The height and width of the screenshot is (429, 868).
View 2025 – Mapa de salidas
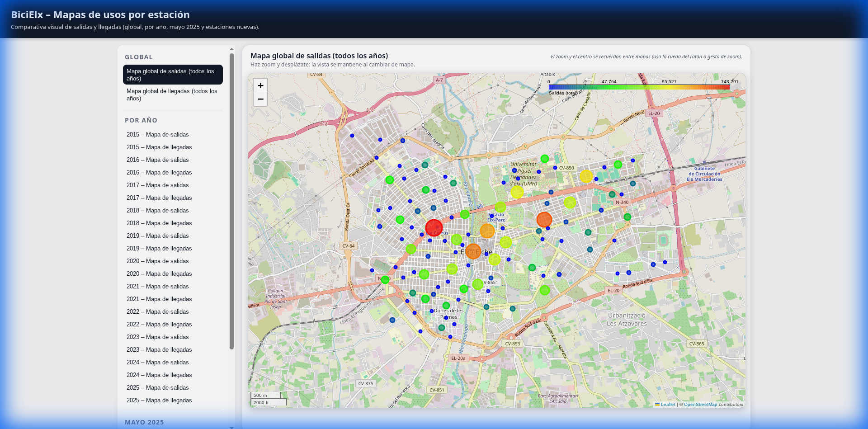coord(173,387)
